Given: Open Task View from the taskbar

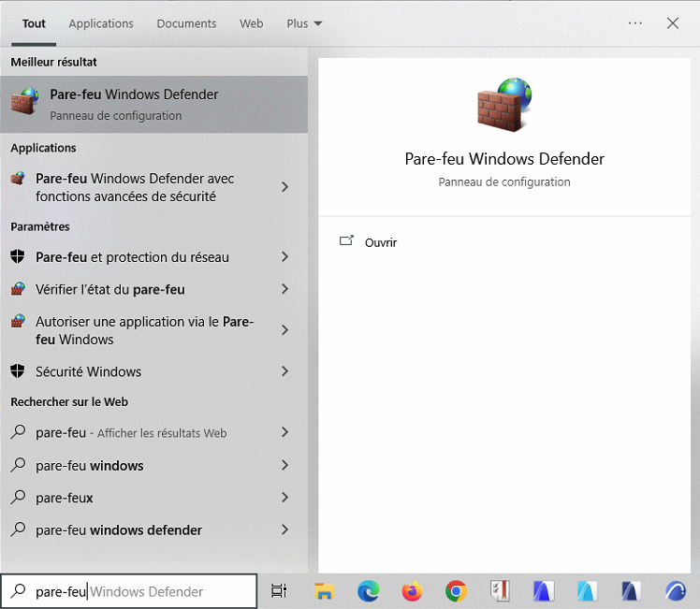Looking at the screenshot, I should (279, 591).
